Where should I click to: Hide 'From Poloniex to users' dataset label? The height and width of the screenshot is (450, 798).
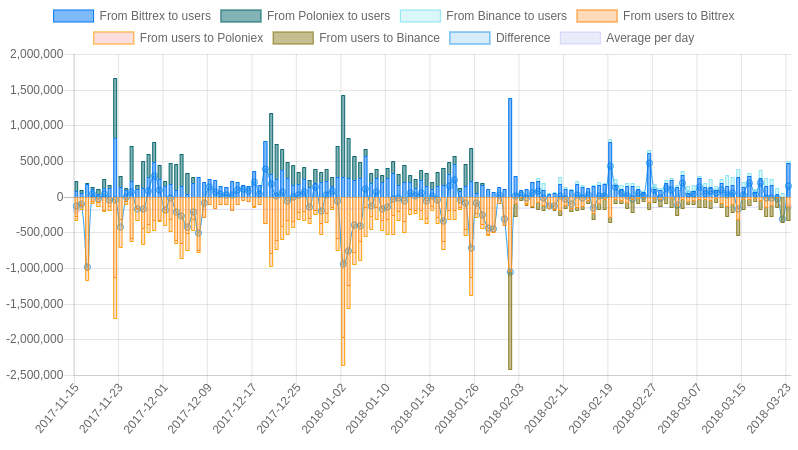tap(328, 16)
